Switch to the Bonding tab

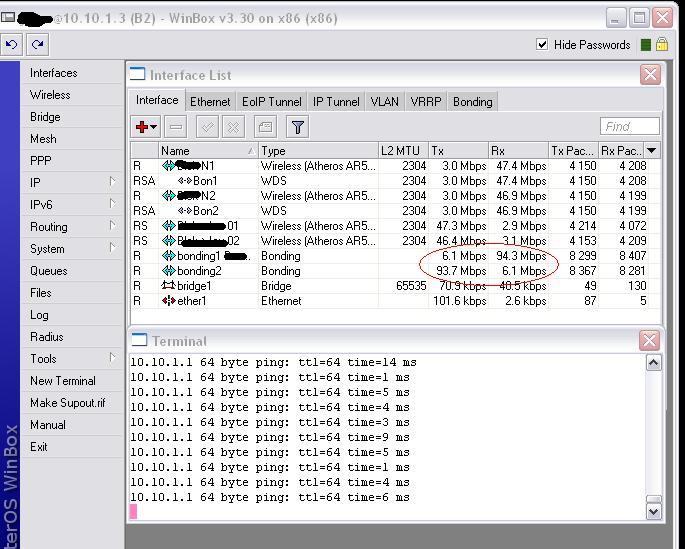tap(473, 102)
